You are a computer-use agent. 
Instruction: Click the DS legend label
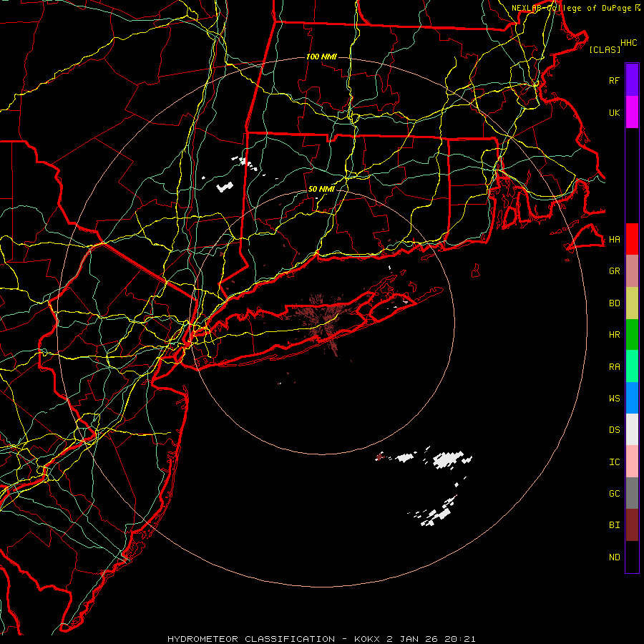(x=614, y=430)
